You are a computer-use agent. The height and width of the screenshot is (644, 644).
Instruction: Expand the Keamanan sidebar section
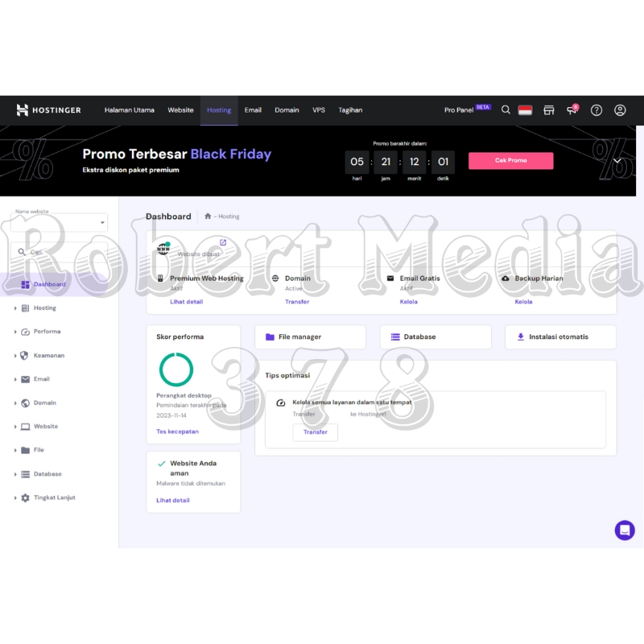click(15, 355)
